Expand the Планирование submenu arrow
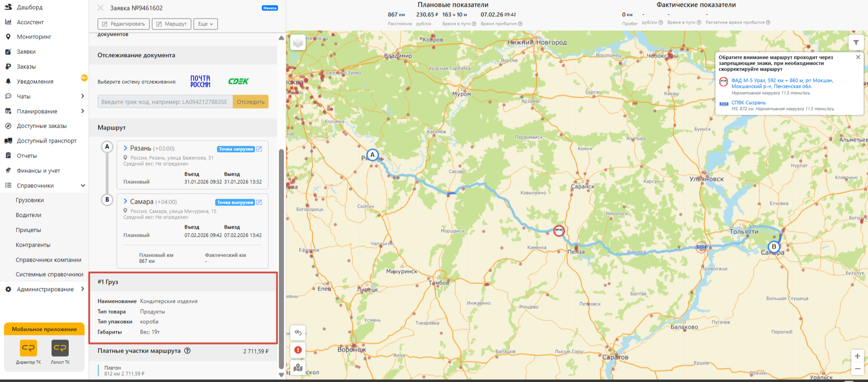The image size is (868, 382). [x=82, y=111]
